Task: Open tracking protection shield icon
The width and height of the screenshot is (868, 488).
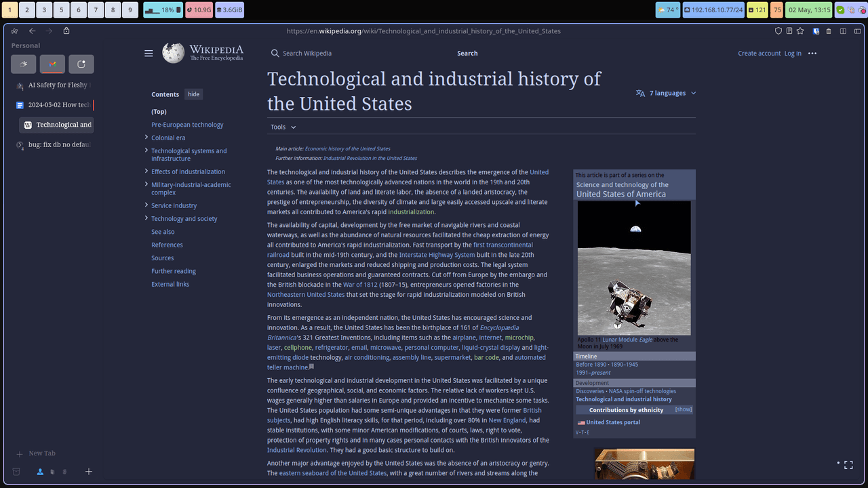Action: click(x=778, y=30)
